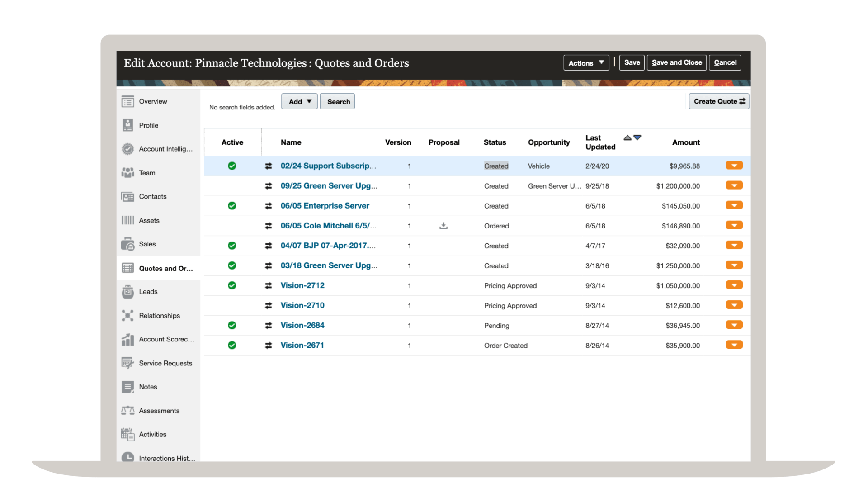Click the Save and Close button

point(677,62)
